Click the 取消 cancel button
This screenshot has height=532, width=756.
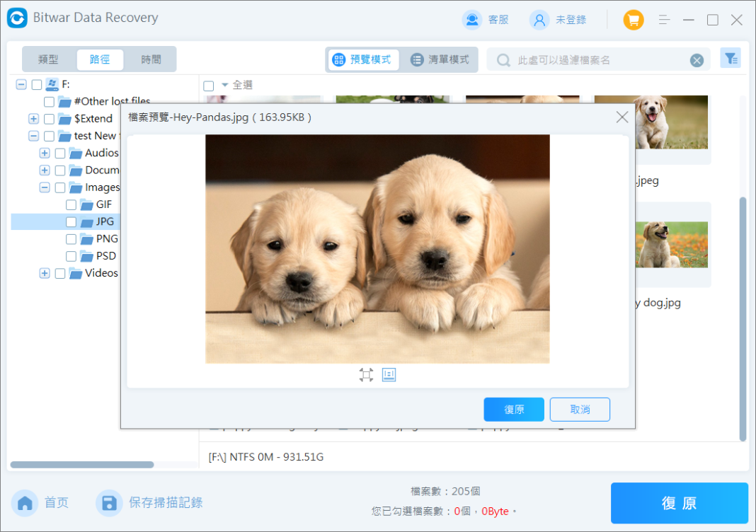click(580, 409)
